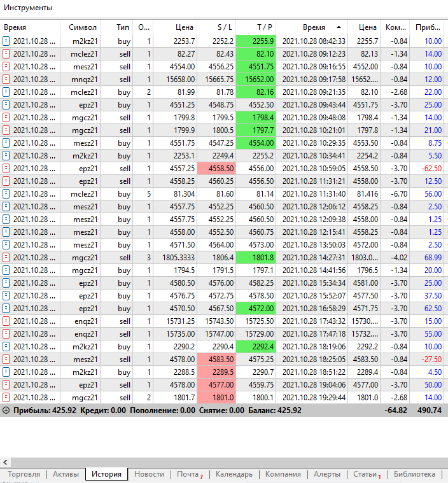The image size is (448, 483).
Task: Click the profit value 8.75
Action: click(435, 143)
